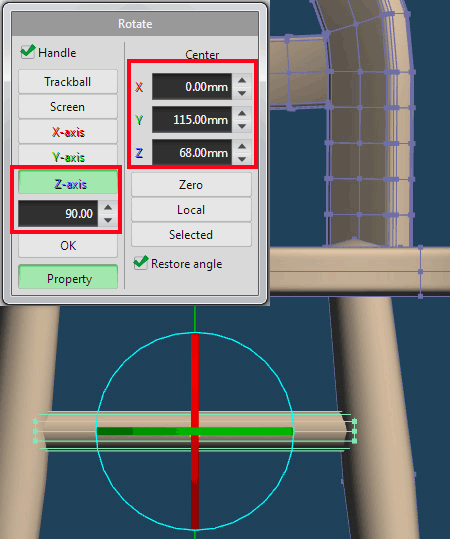Confirm rotation with the OK button
Viewport: 450px width, 539px height.
coord(68,246)
